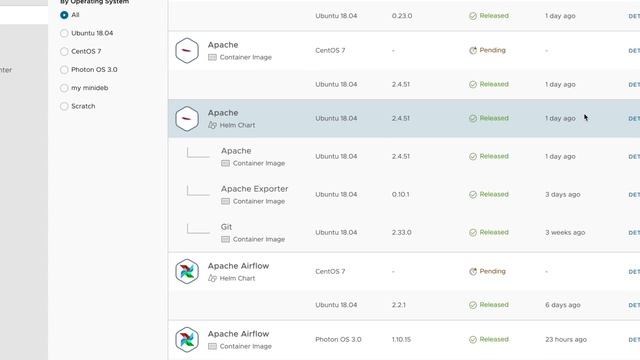640x360 pixels.
Task: Click the '3 weeks ago' timestamp
Action: [565, 233]
